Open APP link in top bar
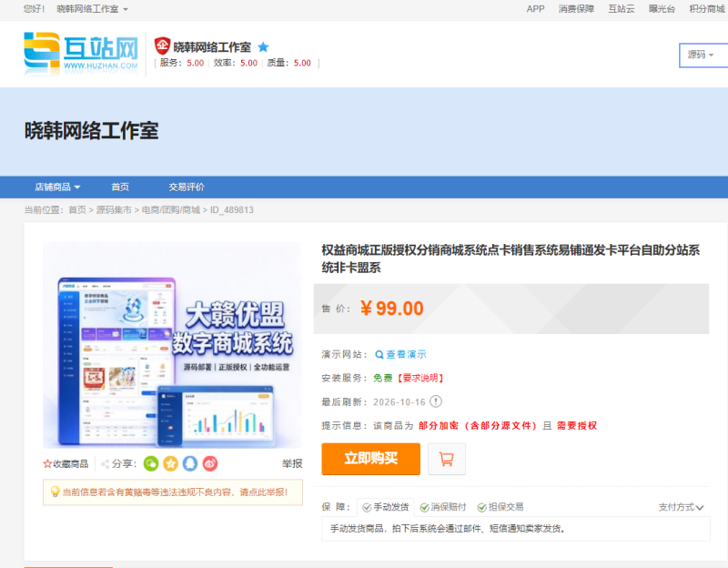This screenshot has width=728, height=568. click(x=535, y=9)
